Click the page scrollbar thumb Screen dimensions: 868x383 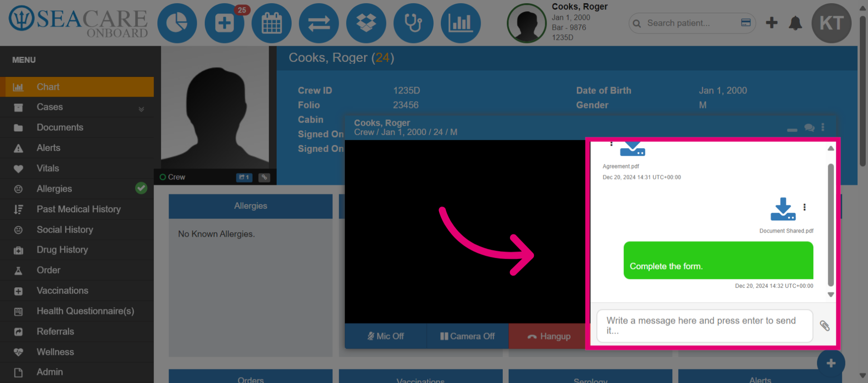coord(863,91)
